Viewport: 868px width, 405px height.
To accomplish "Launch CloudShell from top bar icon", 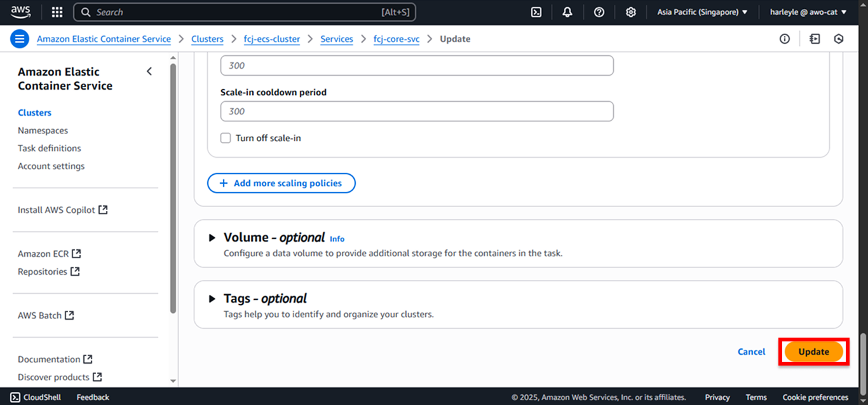I will [x=536, y=12].
